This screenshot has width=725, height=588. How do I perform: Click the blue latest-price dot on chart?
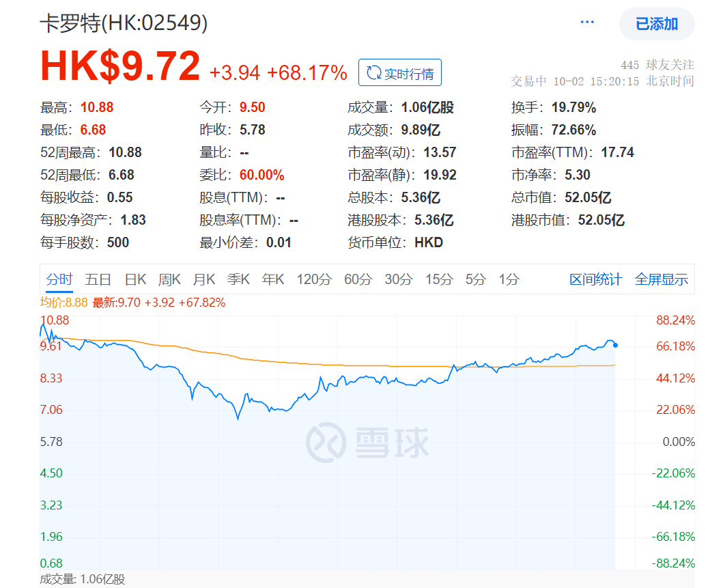pos(615,345)
